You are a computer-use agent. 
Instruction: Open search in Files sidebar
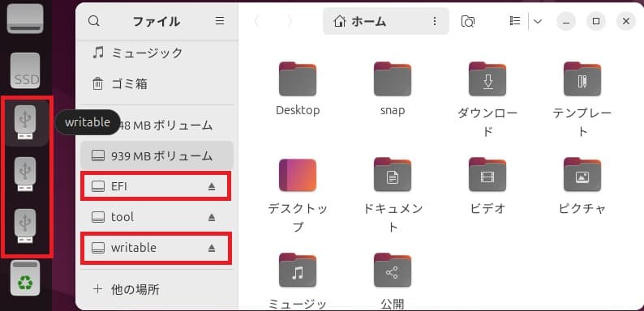tap(94, 21)
